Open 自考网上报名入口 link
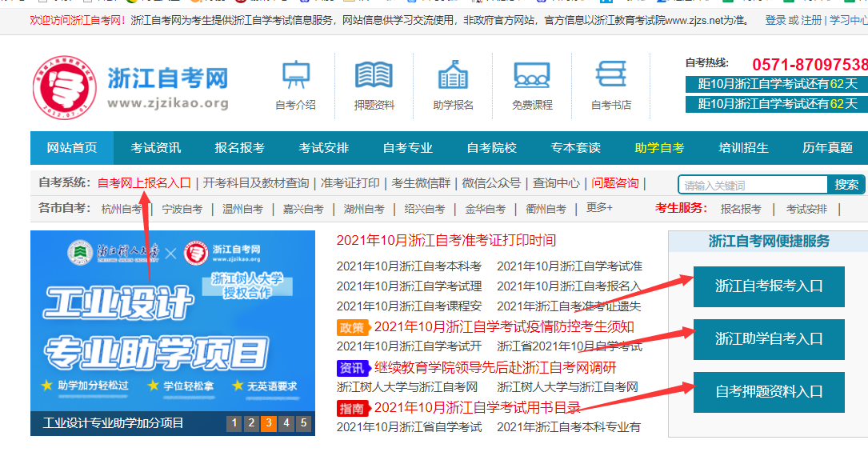 click(144, 183)
